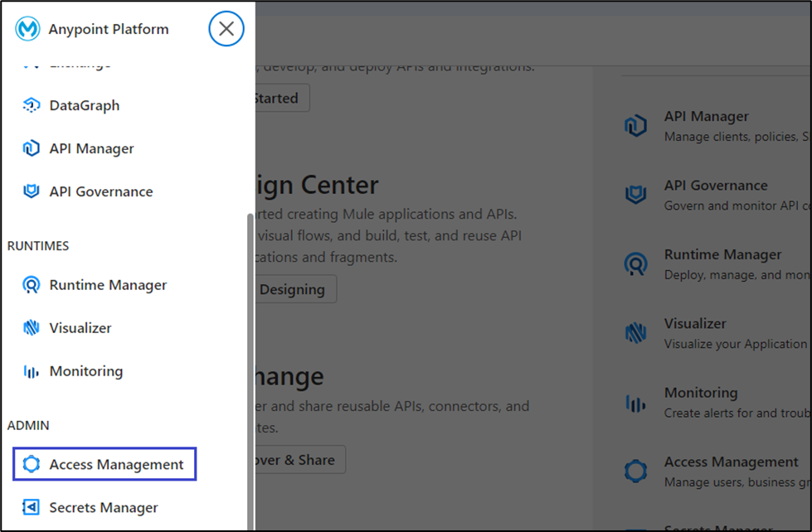Image resolution: width=812 pixels, height=532 pixels.
Task: Click the Visualizer icon in sidebar
Action: [32, 328]
